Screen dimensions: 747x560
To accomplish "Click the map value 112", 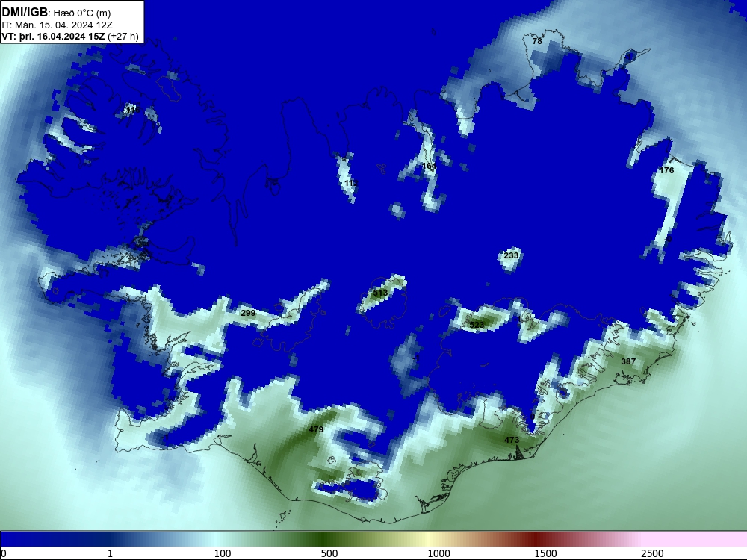I will click(x=350, y=184).
